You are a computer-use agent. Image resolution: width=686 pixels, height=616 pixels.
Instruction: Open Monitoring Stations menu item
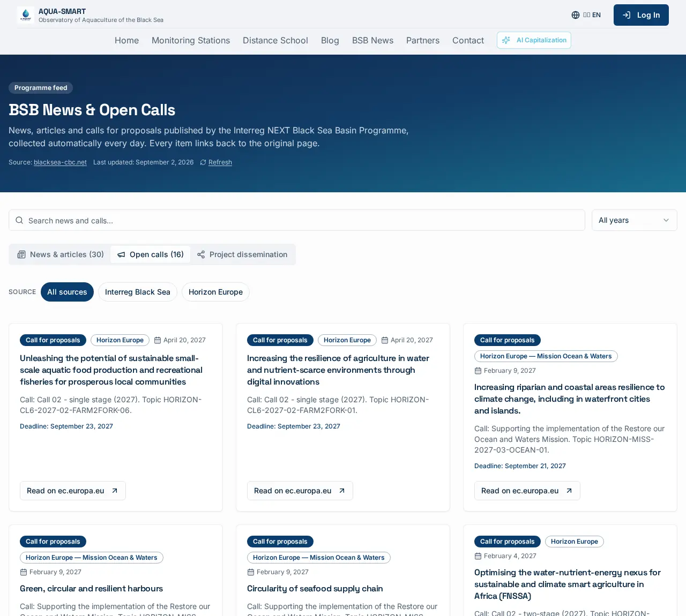[x=191, y=40]
